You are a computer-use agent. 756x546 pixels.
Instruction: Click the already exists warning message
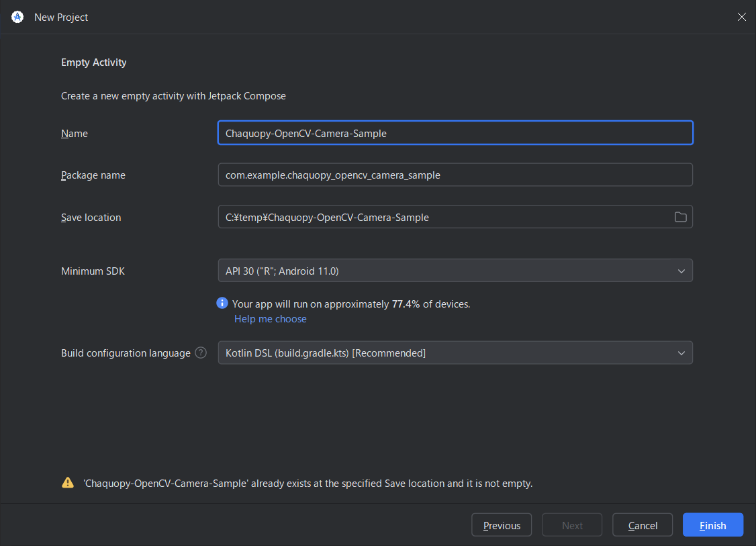tap(308, 484)
